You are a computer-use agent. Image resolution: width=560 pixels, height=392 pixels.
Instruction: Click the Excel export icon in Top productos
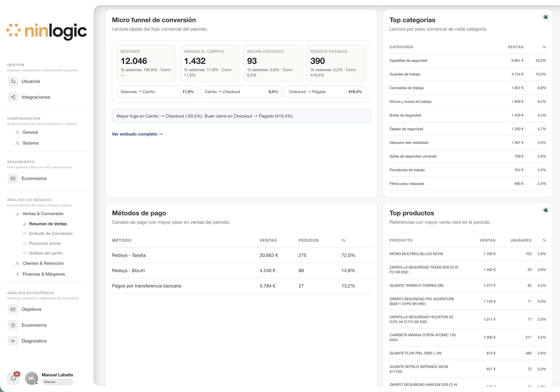click(x=546, y=210)
